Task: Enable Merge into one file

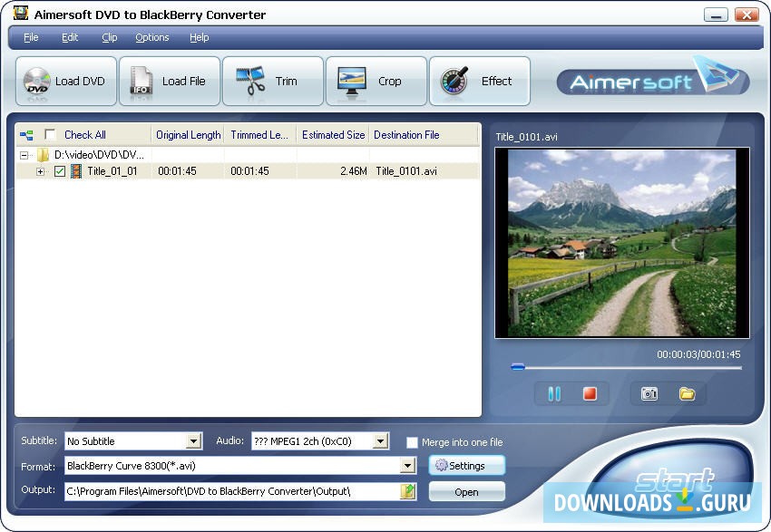Action: click(x=412, y=442)
